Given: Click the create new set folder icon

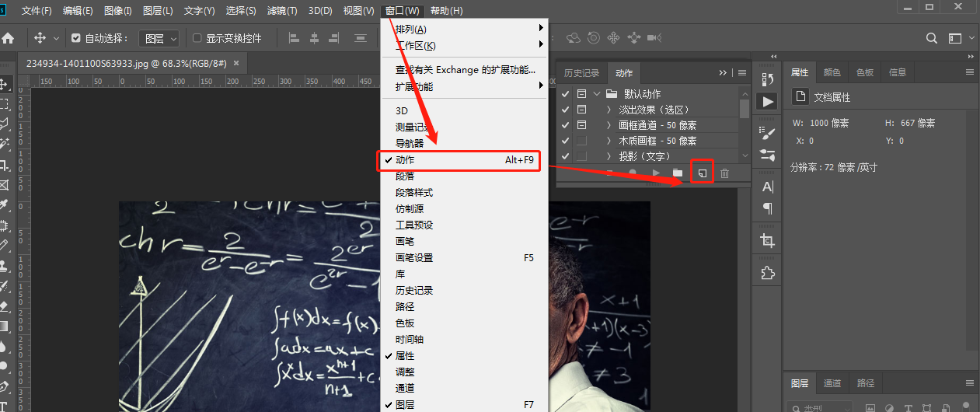Looking at the screenshot, I should tap(678, 173).
